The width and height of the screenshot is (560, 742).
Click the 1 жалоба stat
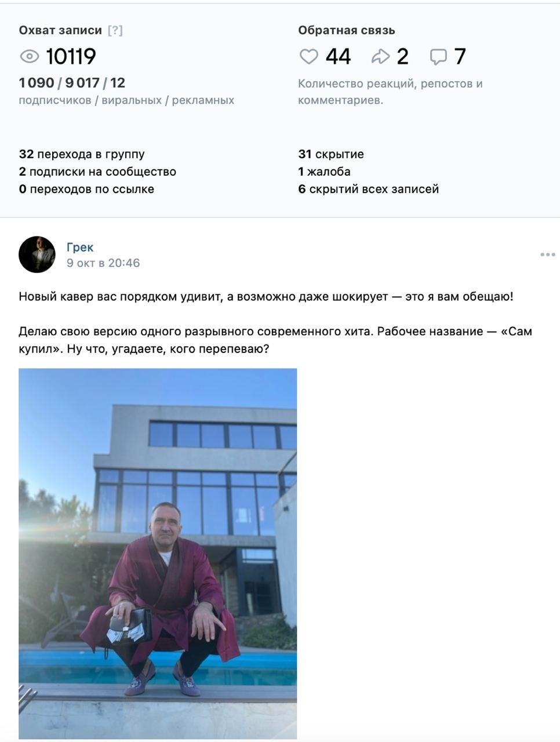pos(324,172)
